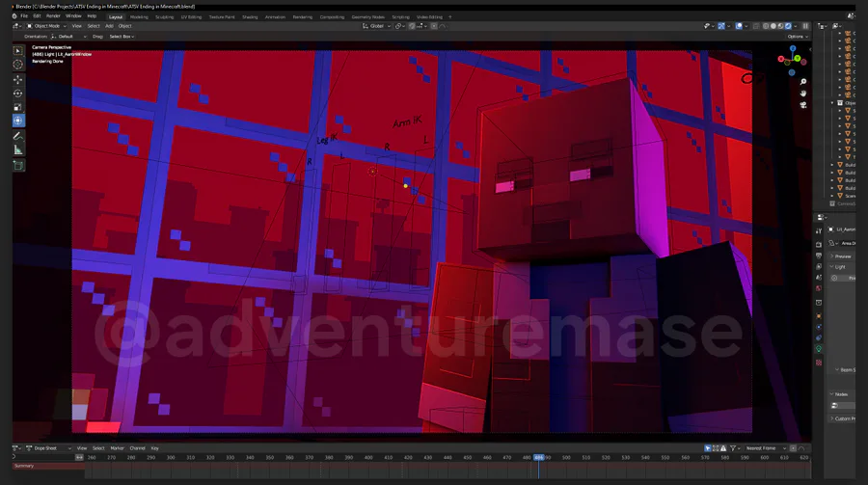Switch to the Shading workspace tab
Image resolution: width=868 pixels, height=485 pixels.
(250, 17)
